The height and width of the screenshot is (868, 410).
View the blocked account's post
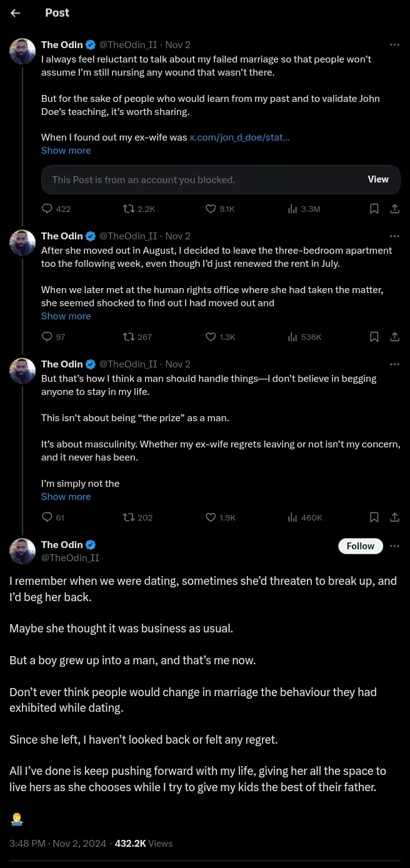pos(377,179)
